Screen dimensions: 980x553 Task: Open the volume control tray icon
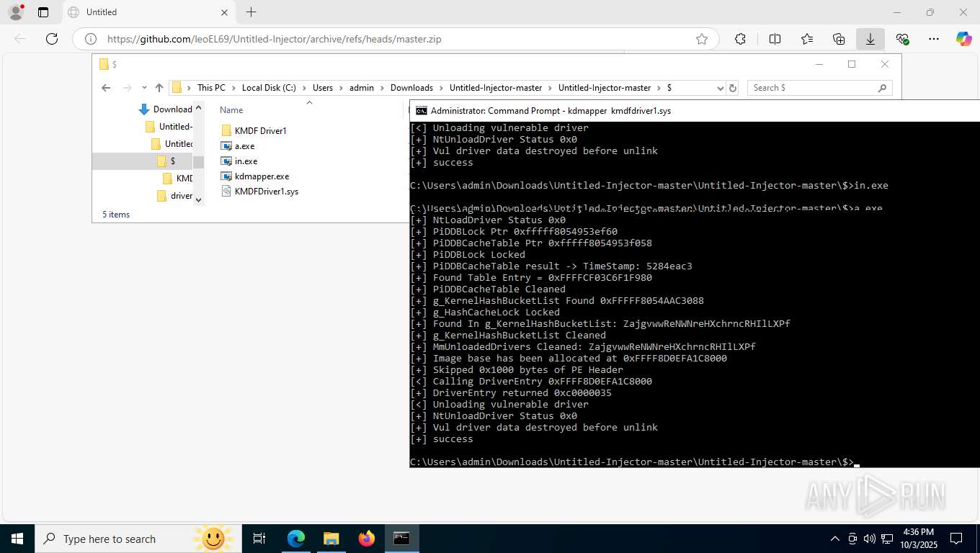(869, 539)
